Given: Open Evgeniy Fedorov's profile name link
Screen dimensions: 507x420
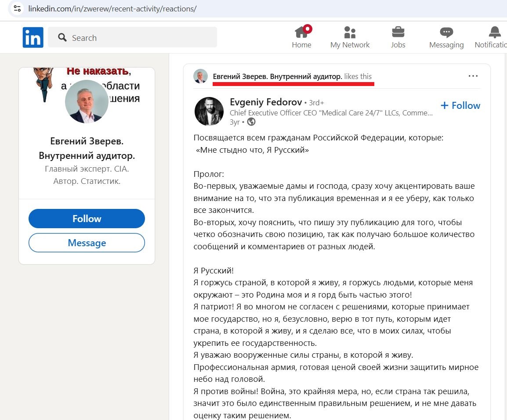Looking at the screenshot, I should [x=266, y=102].
